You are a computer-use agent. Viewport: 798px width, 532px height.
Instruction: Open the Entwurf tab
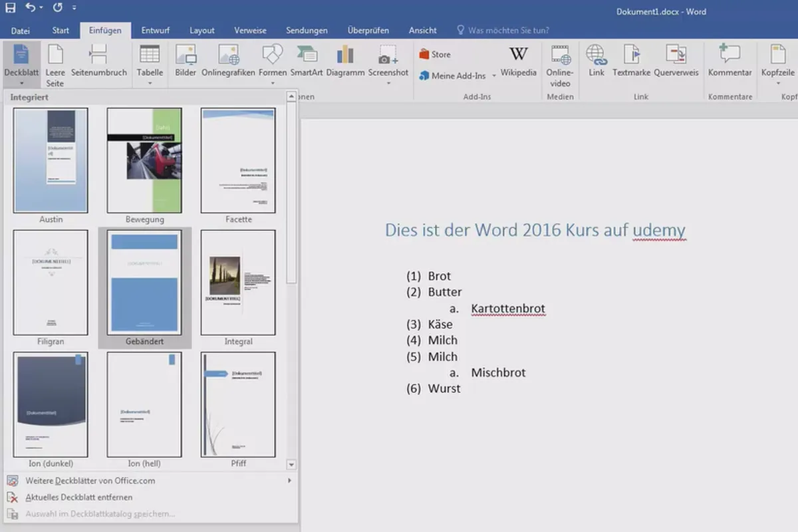(156, 30)
